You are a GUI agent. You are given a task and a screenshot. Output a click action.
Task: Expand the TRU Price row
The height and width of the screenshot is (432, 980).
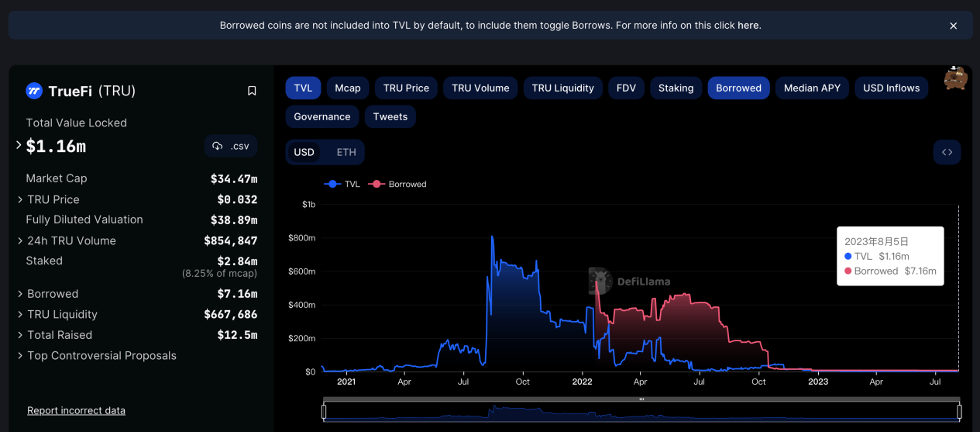(x=20, y=199)
